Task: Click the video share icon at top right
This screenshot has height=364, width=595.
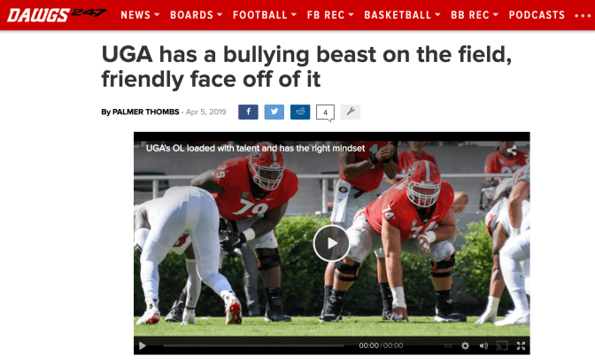Action: (512, 151)
